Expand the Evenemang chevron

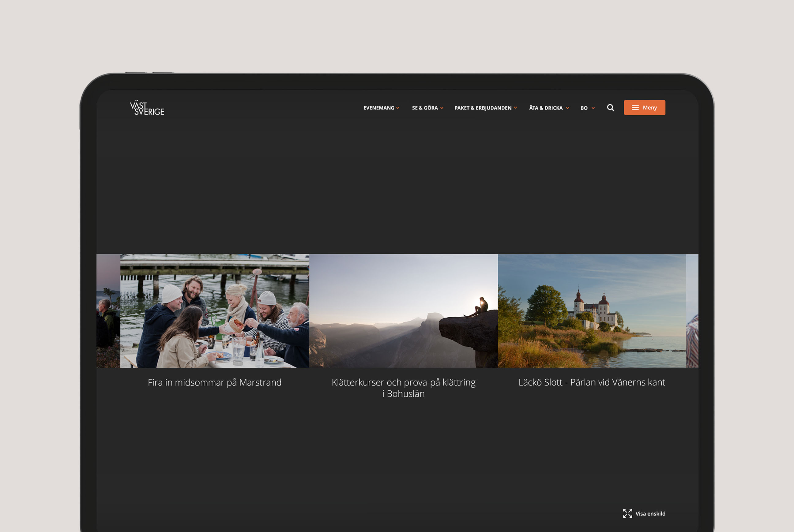point(398,108)
